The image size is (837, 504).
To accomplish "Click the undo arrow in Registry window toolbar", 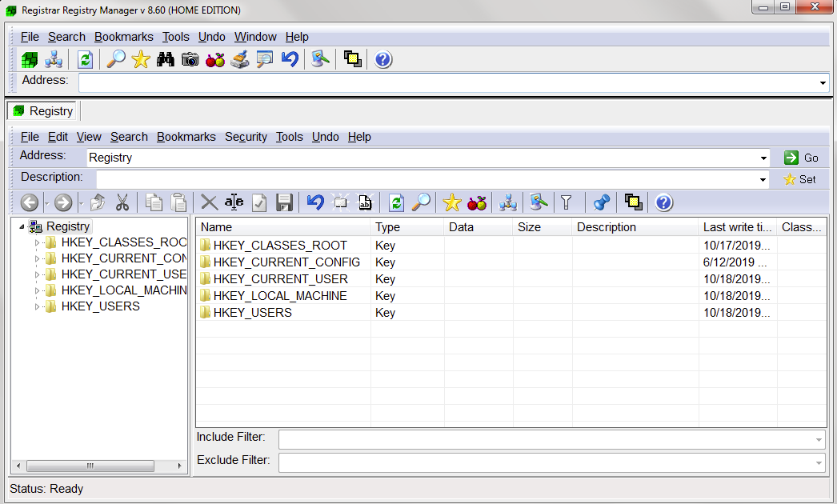I will [x=315, y=202].
